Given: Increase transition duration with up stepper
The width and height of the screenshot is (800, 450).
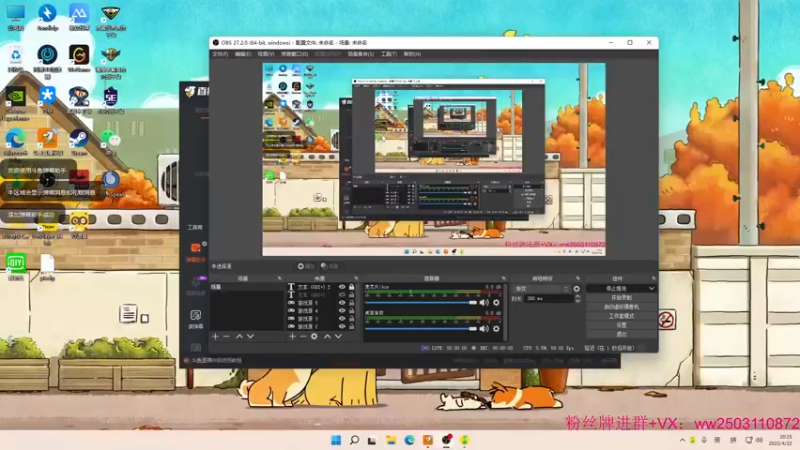Looking at the screenshot, I should coord(578,296).
